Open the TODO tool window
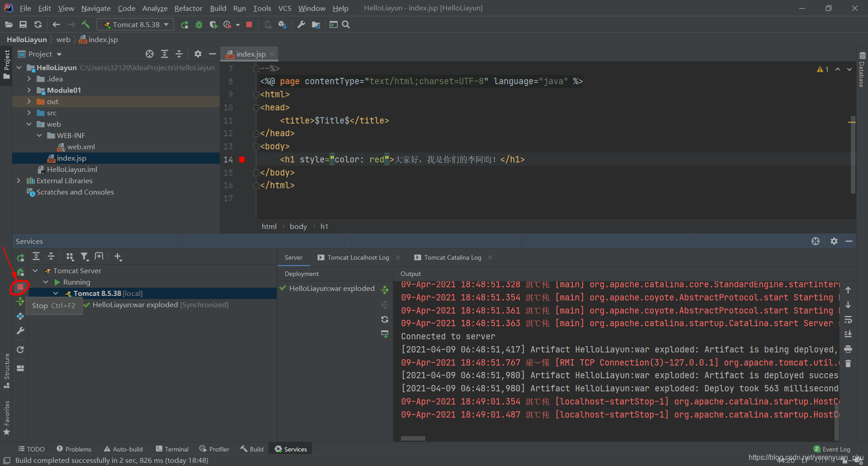Screen dimensions: 868x466 coord(31,449)
